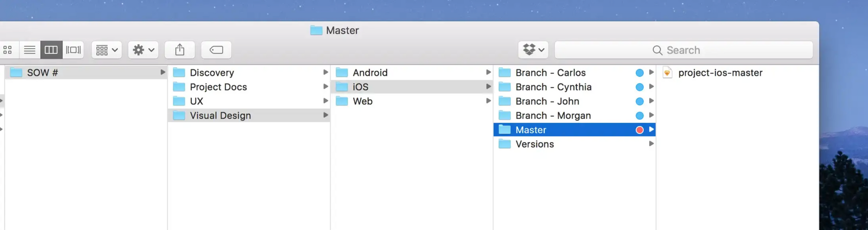Viewport: 868px width, 230px height.
Task: Open the Dropbox toolbar dropdown
Action: tap(533, 50)
